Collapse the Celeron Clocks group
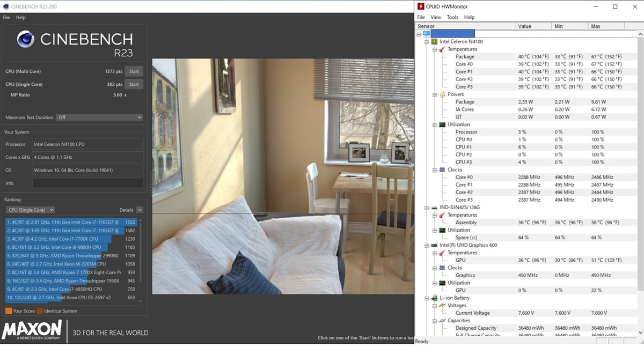Image resolution: width=644 pixels, height=362 pixels. pos(435,169)
